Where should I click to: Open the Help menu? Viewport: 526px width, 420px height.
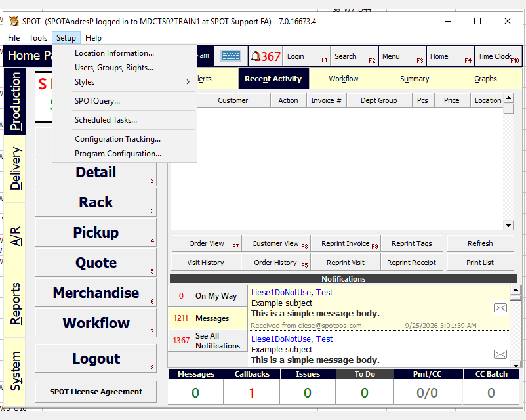coord(93,38)
